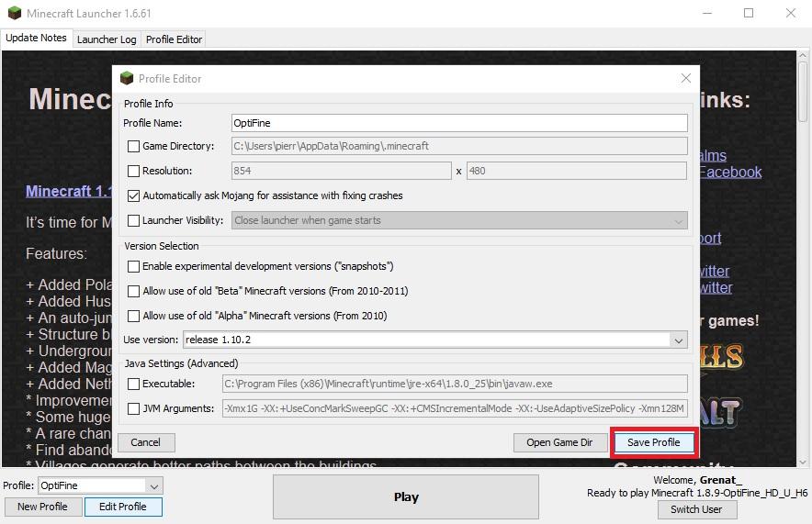Enable the Launcher Visibility checkbox

point(133,220)
